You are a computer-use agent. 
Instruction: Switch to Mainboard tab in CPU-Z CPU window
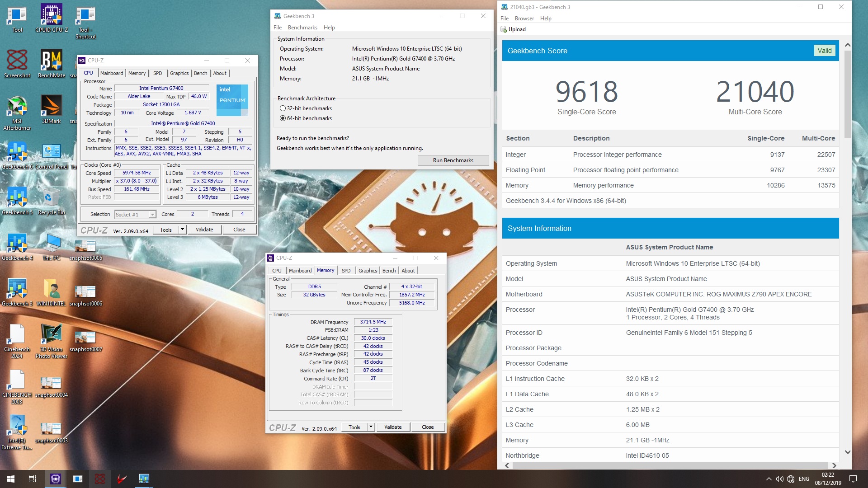click(x=112, y=73)
